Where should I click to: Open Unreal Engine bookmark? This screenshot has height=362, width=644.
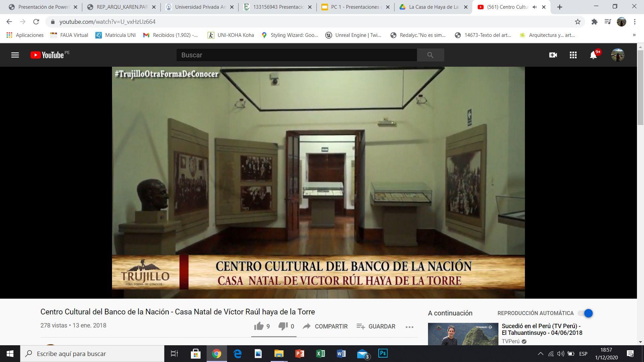(x=354, y=35)
